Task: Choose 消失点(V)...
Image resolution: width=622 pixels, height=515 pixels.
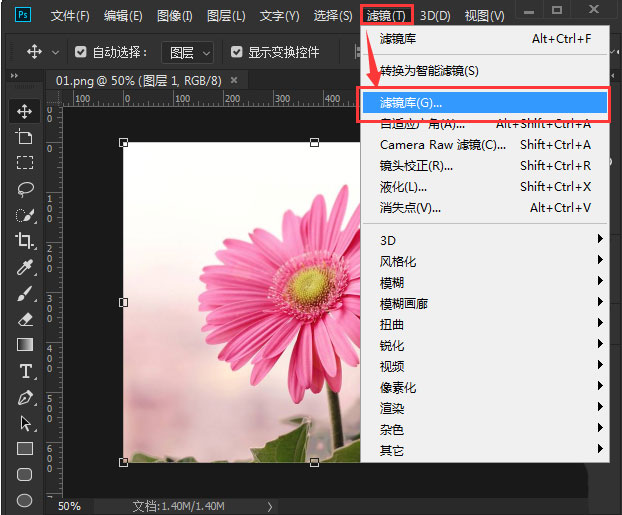Action: [486, 208]
